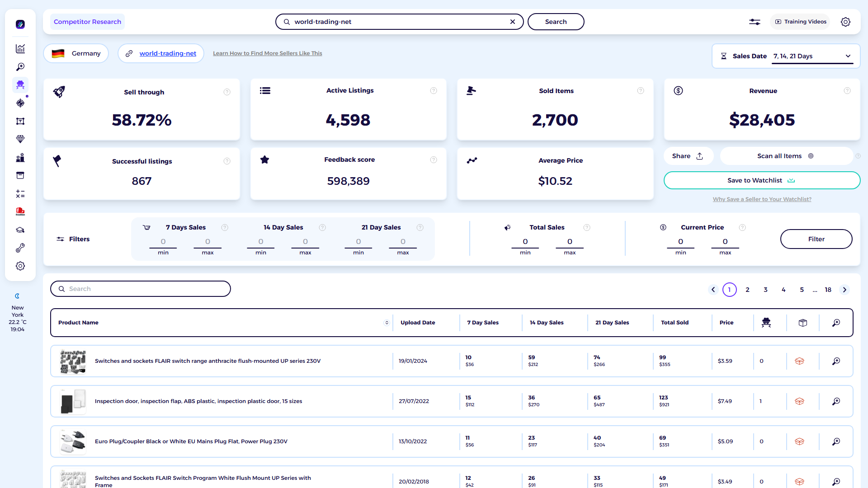Click the title builder text-frame icon in the sidebar
Image resolution: width=868 pixels, height=488 pixels.
click(x=20, y=121)
